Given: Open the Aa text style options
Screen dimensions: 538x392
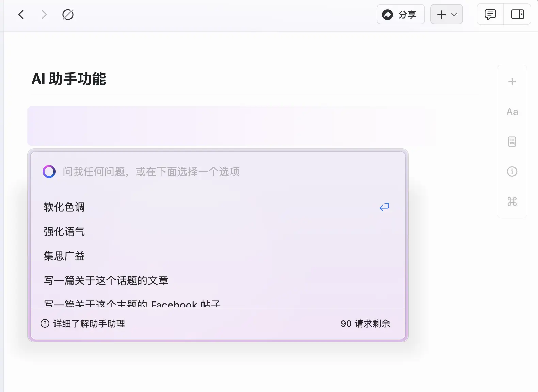Looking at the screenshot, I should pyautogui.click(x=512, y=112).
